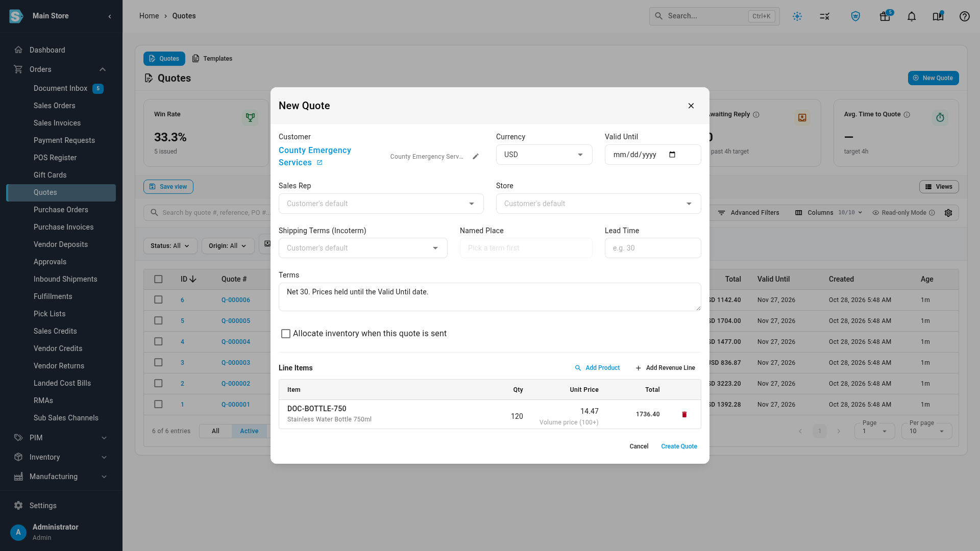Open the documentation book icon

pyautogui.click(x=938, y=16)
